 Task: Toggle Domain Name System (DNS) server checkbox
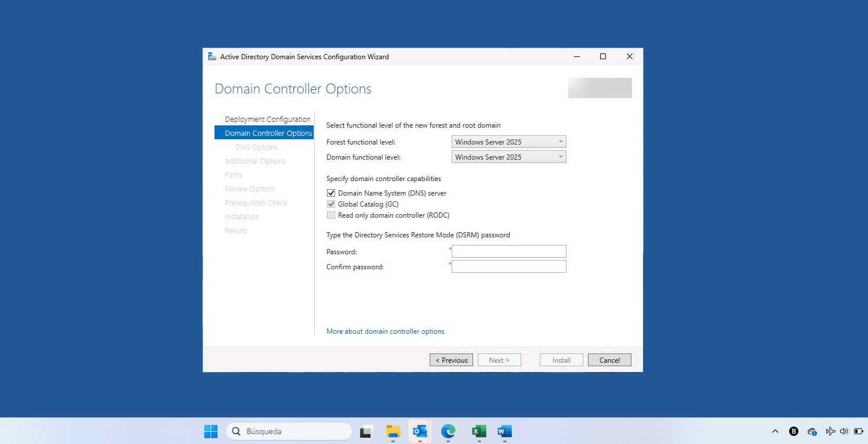tap(331, 193)
